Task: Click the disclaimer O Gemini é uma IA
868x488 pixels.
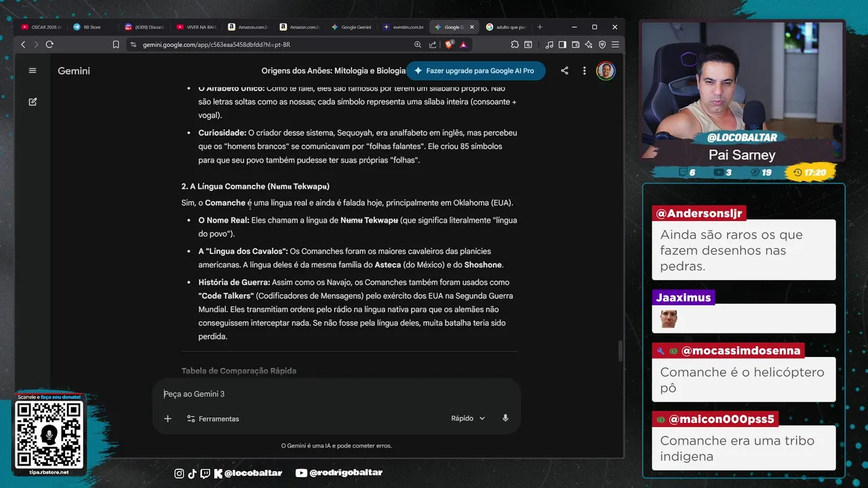Action: [x=336, y=445]
